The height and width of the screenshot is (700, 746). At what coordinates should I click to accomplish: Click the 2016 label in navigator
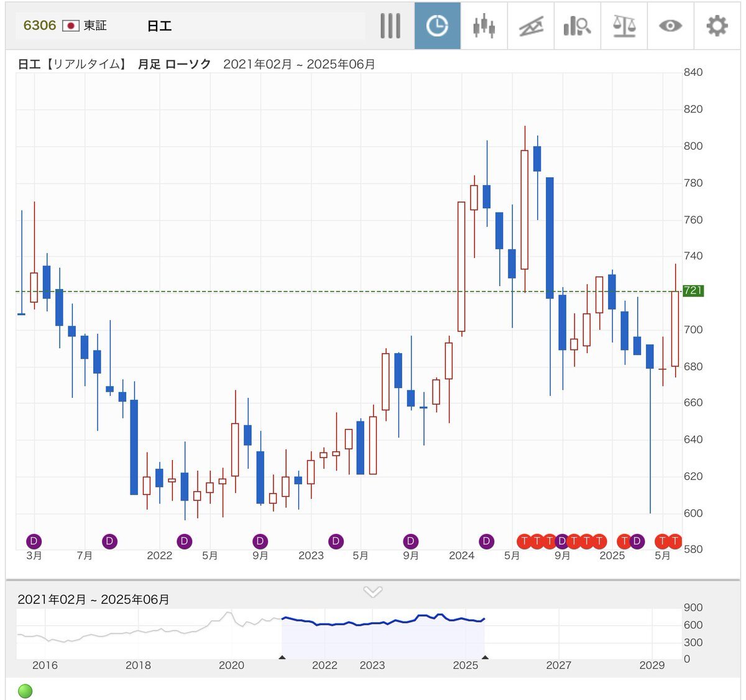[45, 665]
